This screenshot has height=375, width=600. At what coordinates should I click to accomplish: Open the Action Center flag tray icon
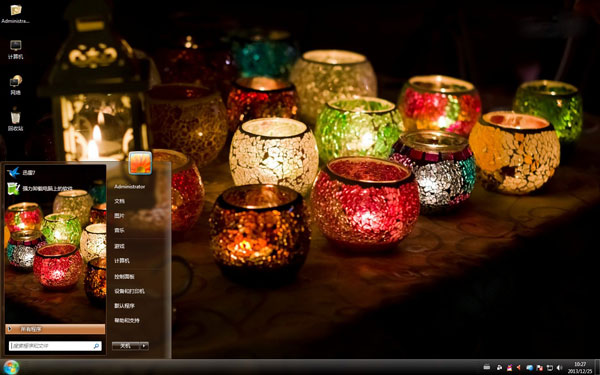[540, 367]
